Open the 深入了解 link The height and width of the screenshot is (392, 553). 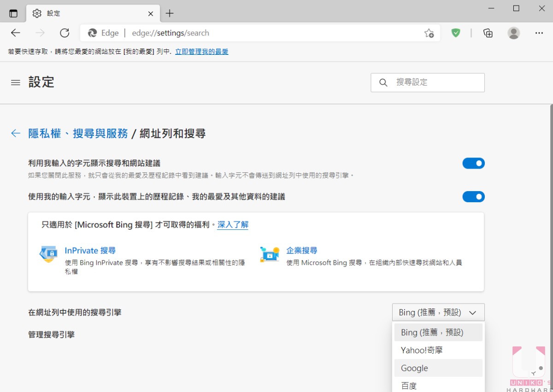(x=233, y=225)
